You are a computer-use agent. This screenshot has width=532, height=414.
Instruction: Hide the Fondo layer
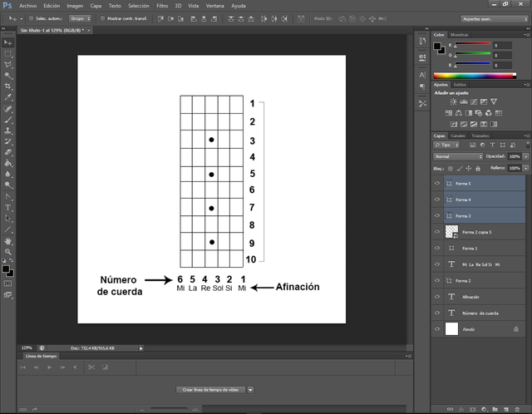click(x=437, y=329)
